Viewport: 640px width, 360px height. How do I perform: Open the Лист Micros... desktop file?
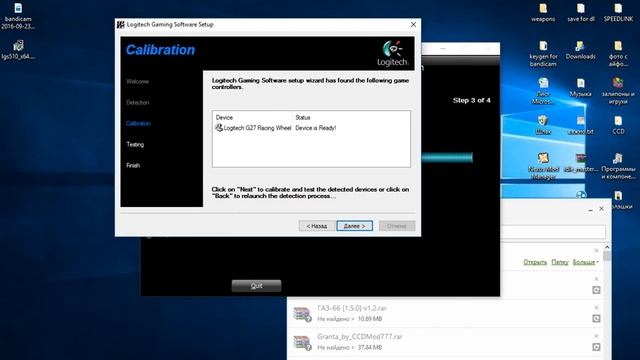(x=543, y=91)
